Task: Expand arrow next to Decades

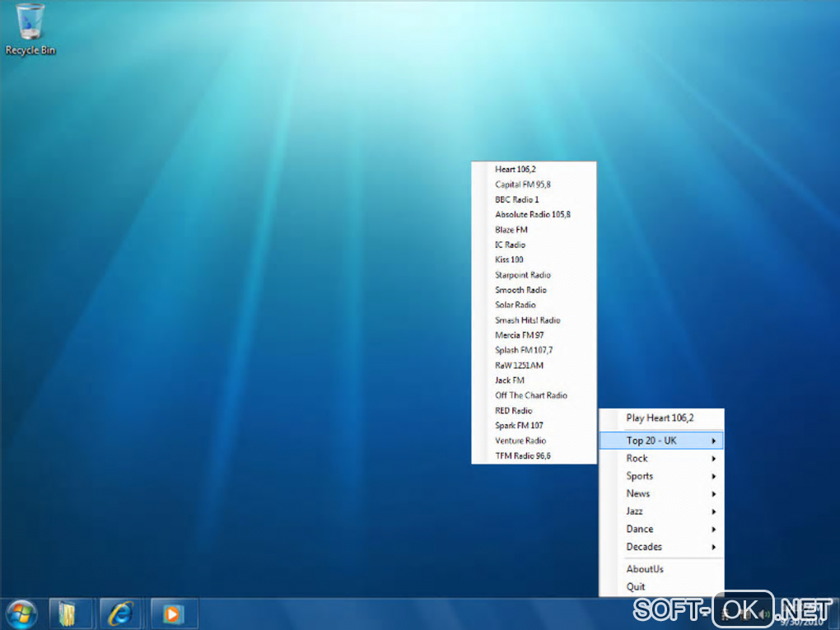Action: (x=713, y=547)
